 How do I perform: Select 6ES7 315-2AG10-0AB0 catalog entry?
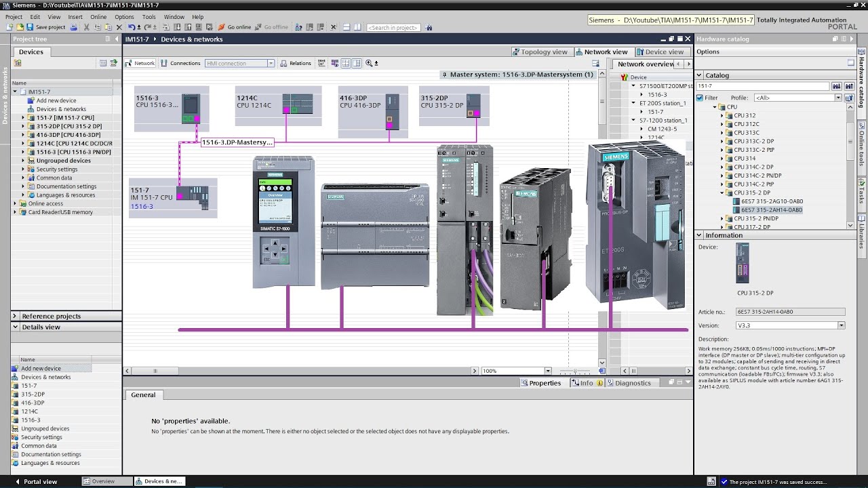[x=772, y=201]
